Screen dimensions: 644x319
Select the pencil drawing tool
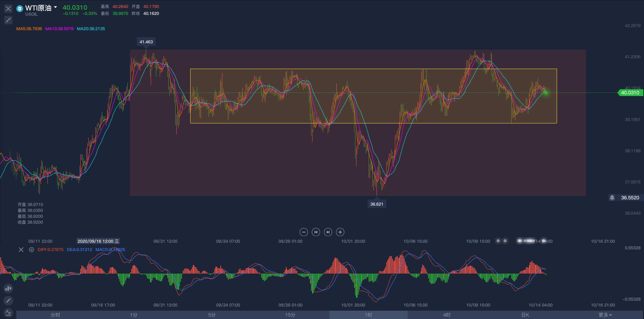[8, 301]
